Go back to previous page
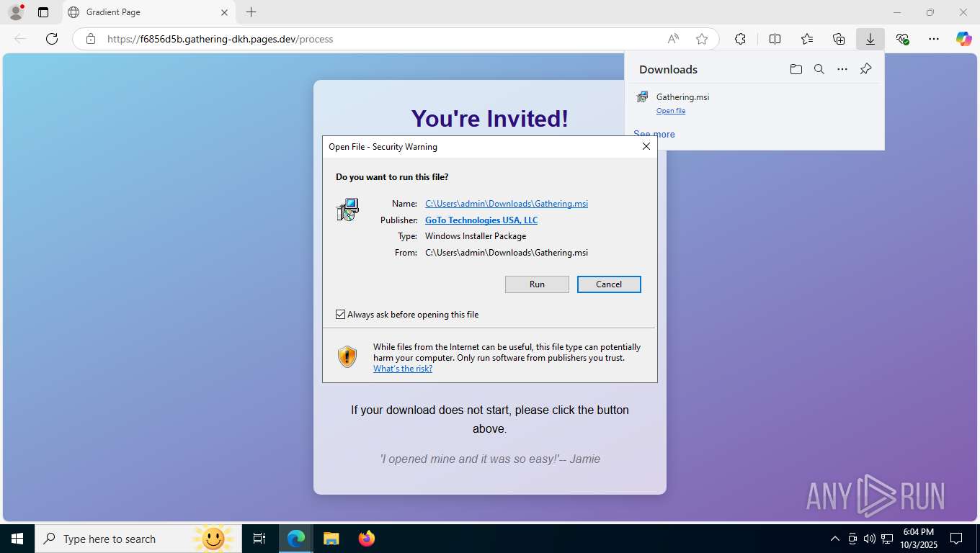The image size is (980, 553). click(20, 39)
